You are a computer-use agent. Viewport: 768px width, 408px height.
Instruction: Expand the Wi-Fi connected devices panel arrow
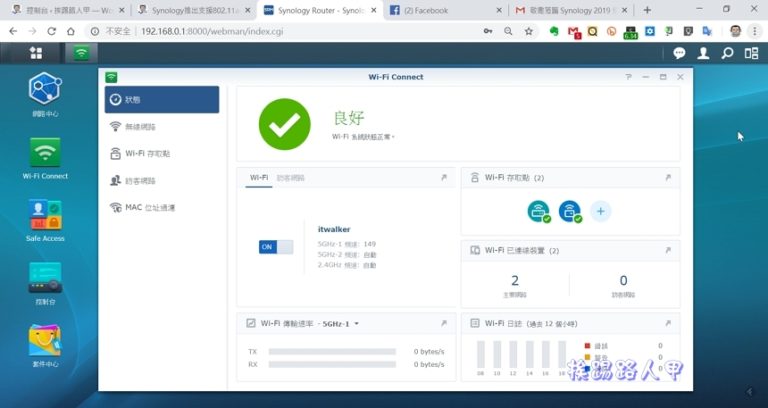pos(667,250)
